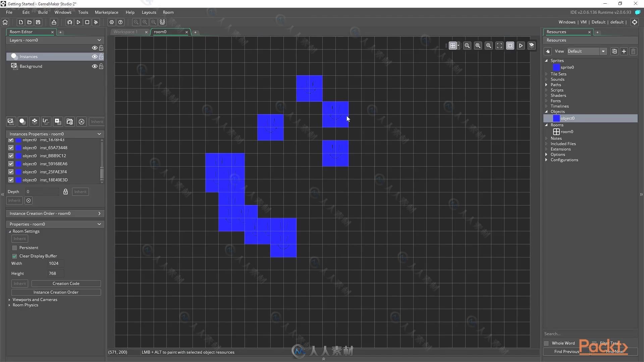Open the Build menu

click(x=43, y=12)
